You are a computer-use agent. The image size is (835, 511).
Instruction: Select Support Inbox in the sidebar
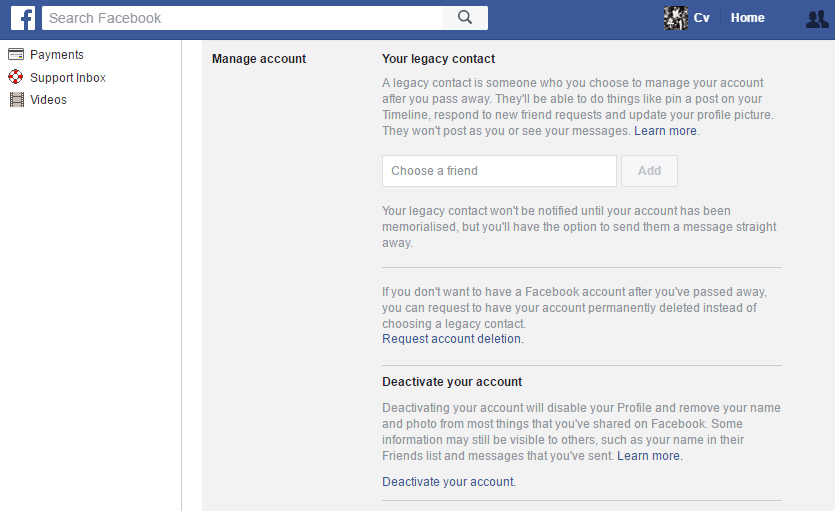point(67,77)
